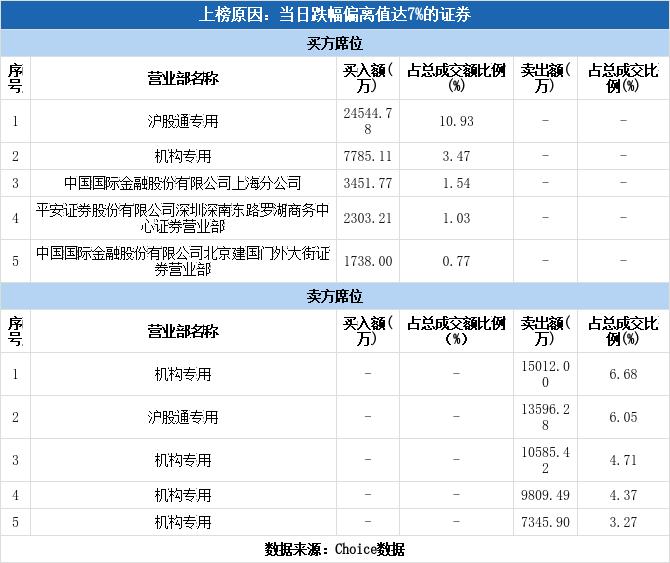The image size is (670, 563).
Task: Click the percentage value 0.77
Action: click(456, 261)
